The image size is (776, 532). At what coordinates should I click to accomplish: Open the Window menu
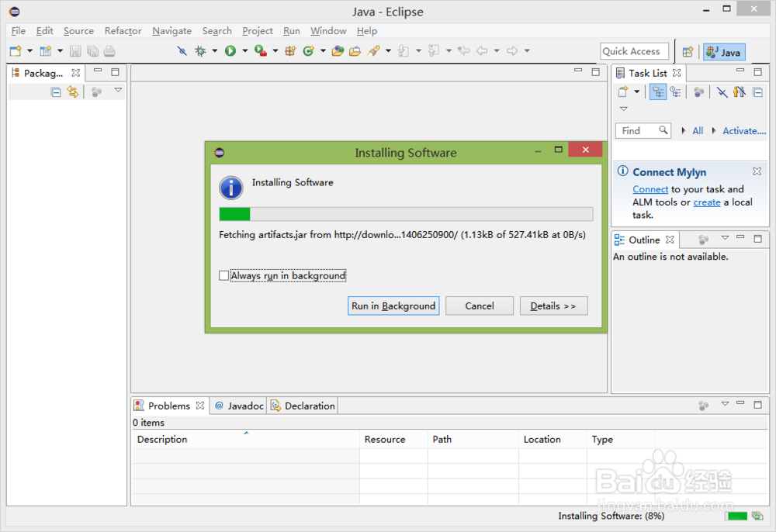tap(328, 31)
